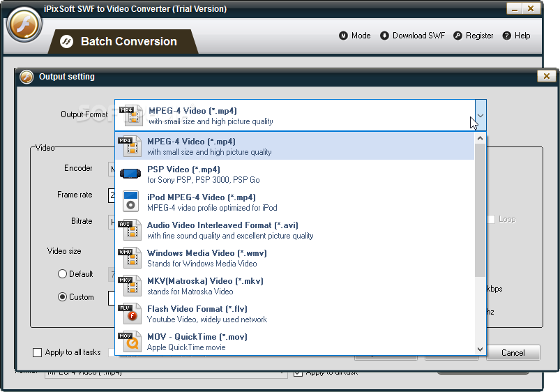The height and width of the screenshot is (392, 560).
Task: Click the MP4 file icon in list
Action: [x=130, y=146]
